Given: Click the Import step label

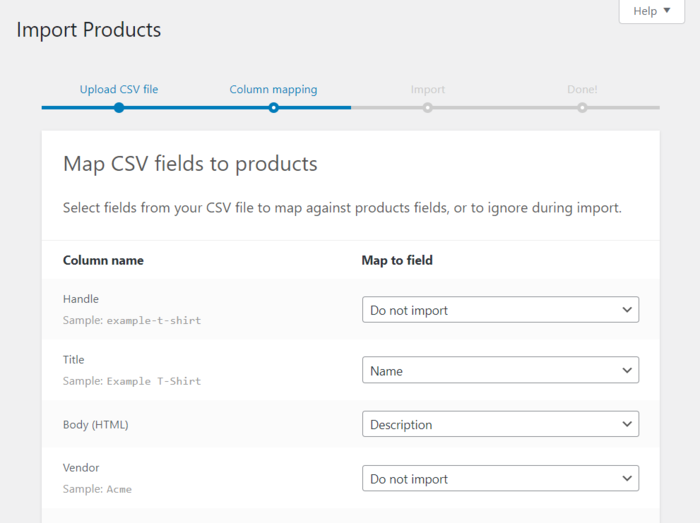Looking at the screenshot, I should (428, 89).
